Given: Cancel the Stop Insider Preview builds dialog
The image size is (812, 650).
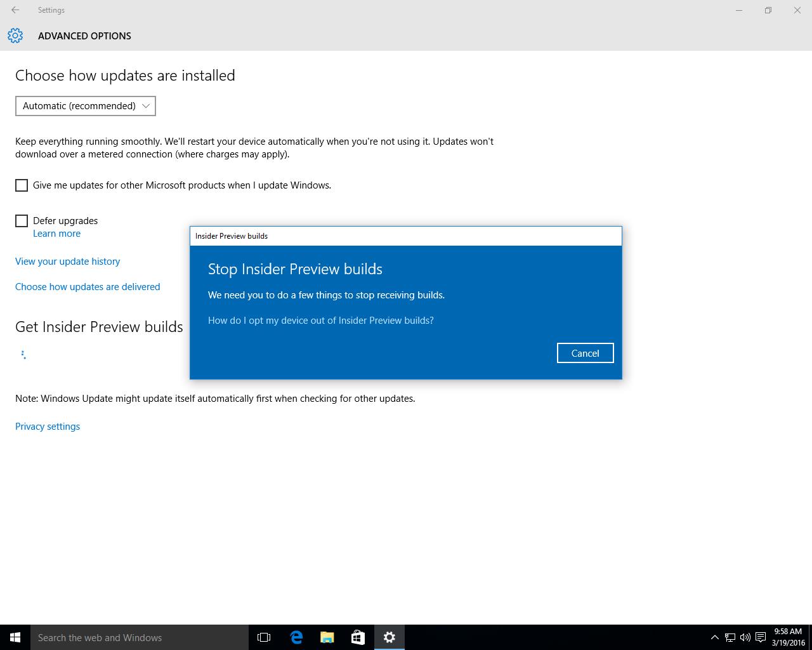Looking at the screenshot, I should click(x=585, y=353).
